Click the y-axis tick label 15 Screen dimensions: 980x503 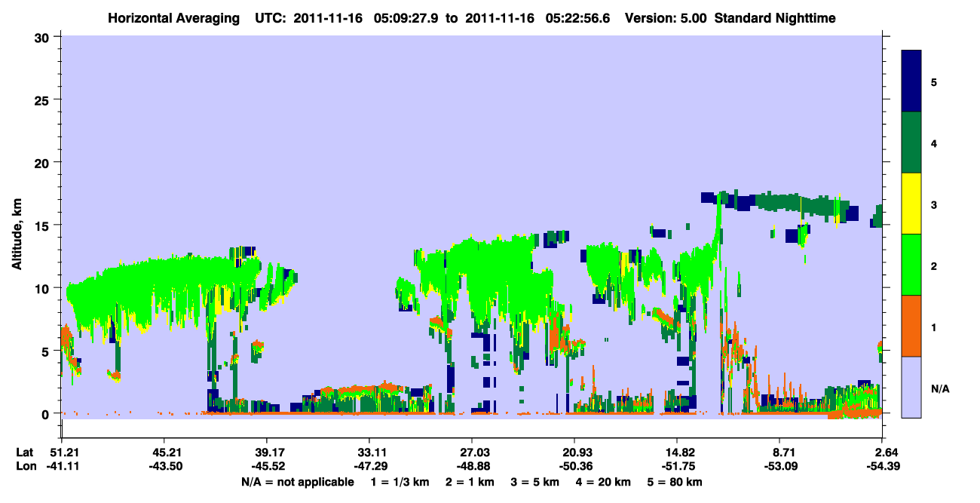44,225
